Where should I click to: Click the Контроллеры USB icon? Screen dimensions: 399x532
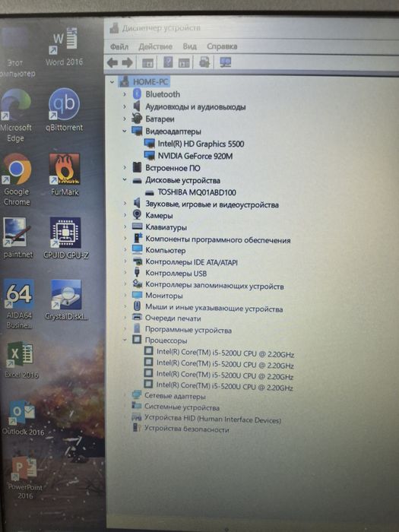pos(137,272)
